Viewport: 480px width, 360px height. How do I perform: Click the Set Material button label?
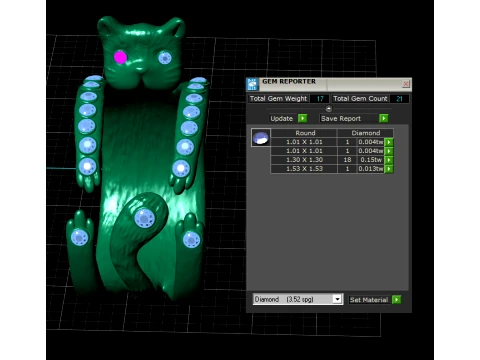(x=369, y=300)
